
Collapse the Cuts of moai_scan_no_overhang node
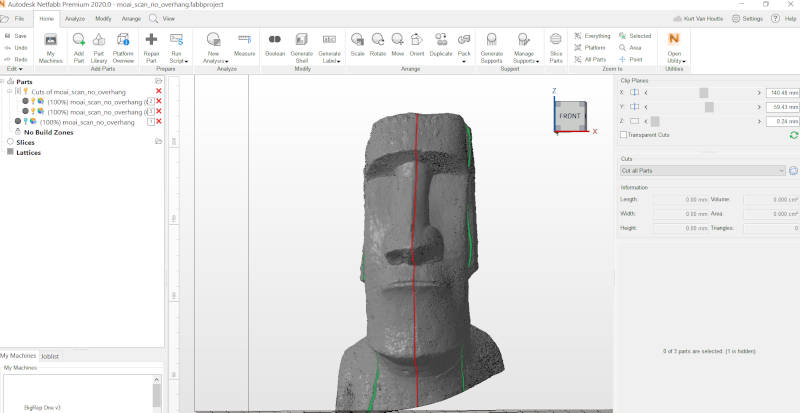pyautogui.click(x=9, y=91)
